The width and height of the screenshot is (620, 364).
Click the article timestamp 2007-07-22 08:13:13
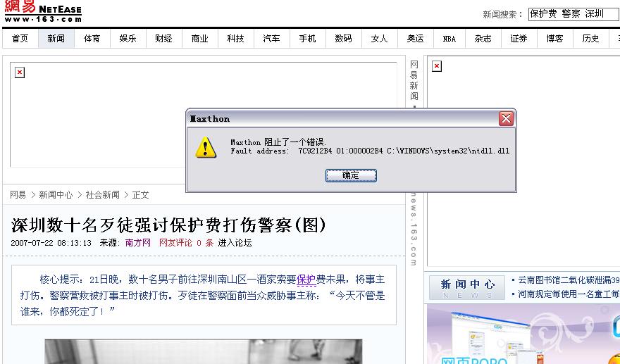51,243
